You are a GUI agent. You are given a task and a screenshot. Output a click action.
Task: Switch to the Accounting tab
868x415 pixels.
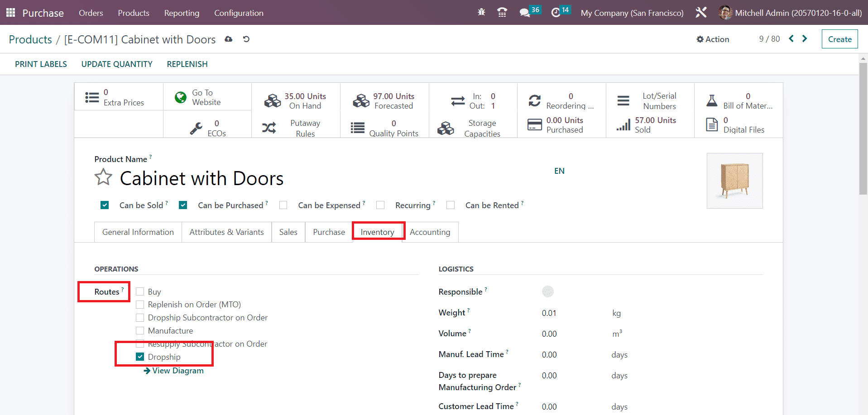(x=430, y=232)
